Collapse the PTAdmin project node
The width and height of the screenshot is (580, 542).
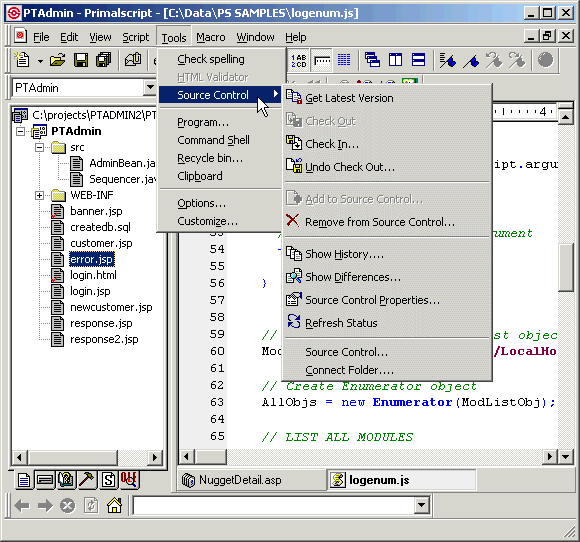point(21,131)
